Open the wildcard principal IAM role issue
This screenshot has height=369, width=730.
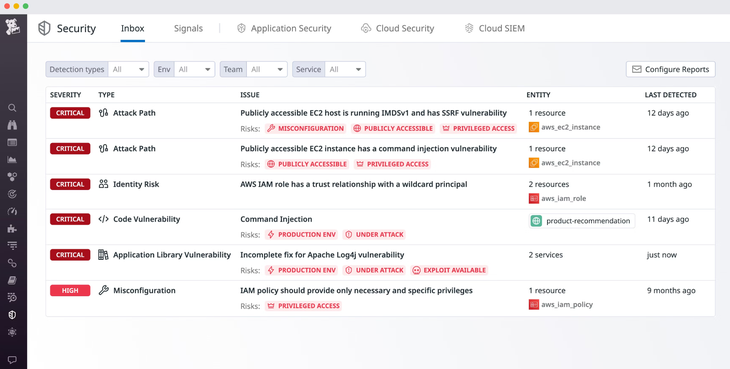click(354, 184)
